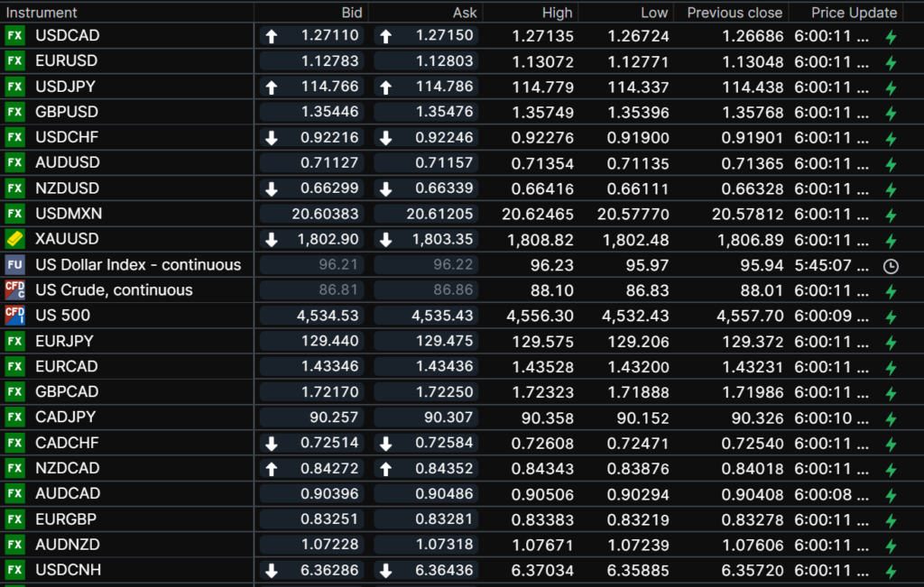Click the Previous close column header
Viewport: 924px width, 587px height.
pos(735,13)
